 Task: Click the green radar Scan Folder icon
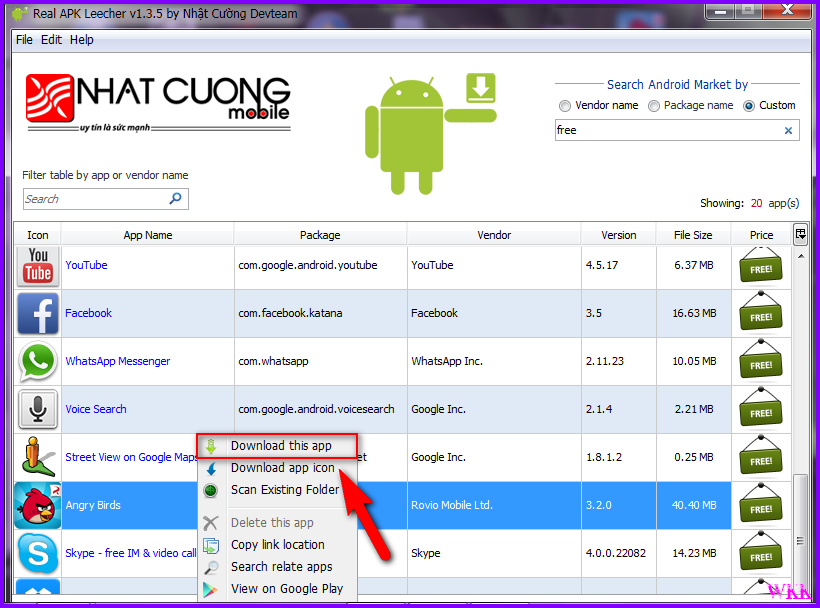[x=210, y=490]
